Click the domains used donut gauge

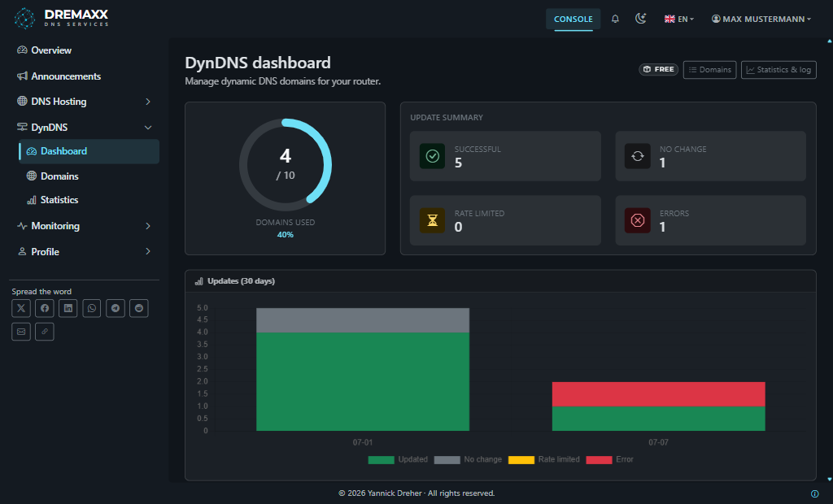pyautogui.click(x=286, y=165)
